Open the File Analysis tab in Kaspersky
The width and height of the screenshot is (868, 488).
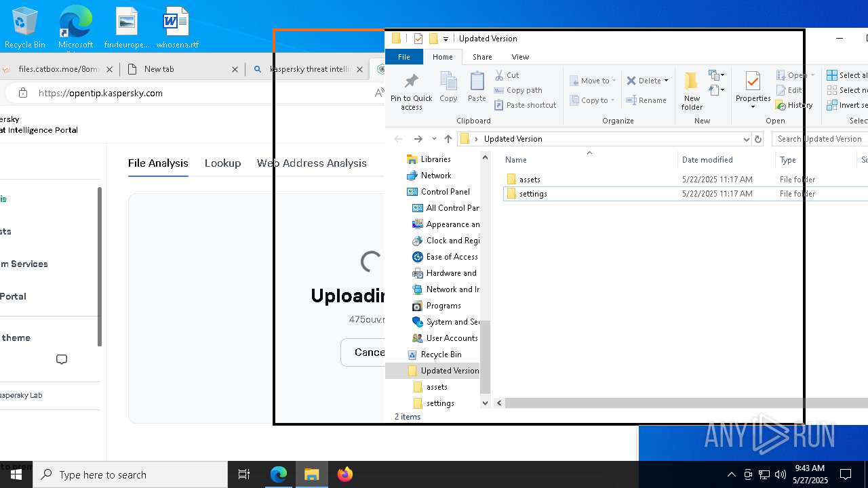click(158, 163)
